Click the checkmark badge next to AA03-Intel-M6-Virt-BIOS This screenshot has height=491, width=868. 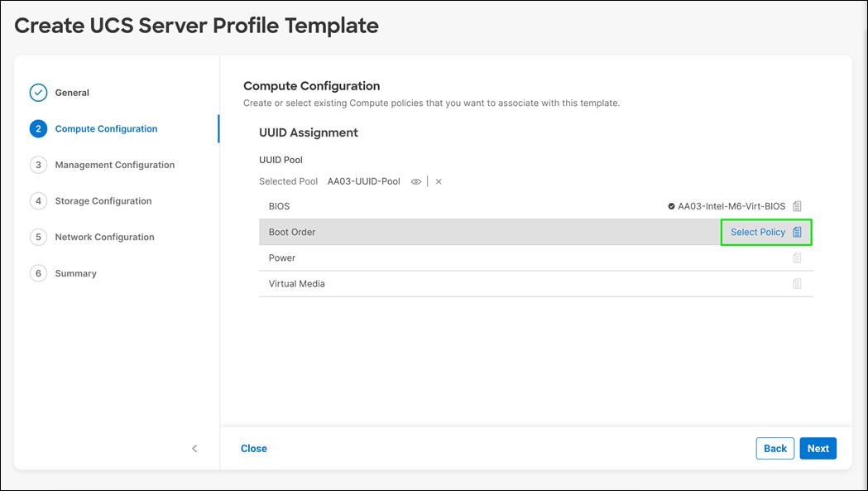671,205
